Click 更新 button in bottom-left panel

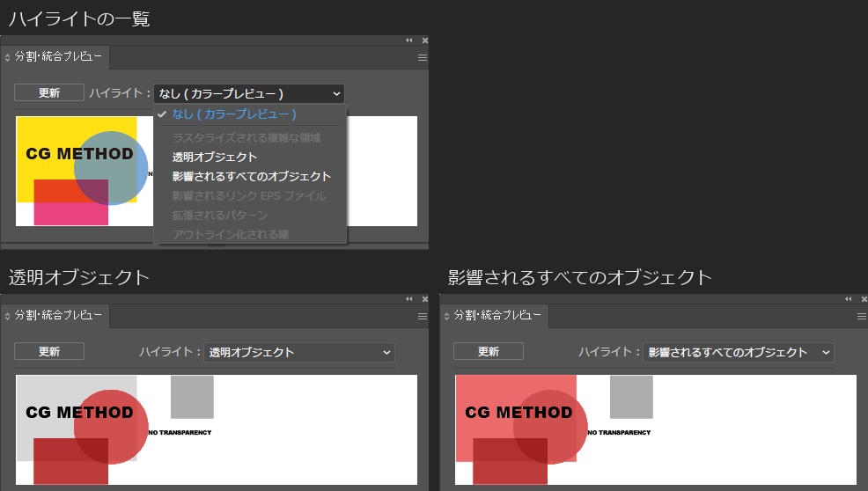[49, 351]
